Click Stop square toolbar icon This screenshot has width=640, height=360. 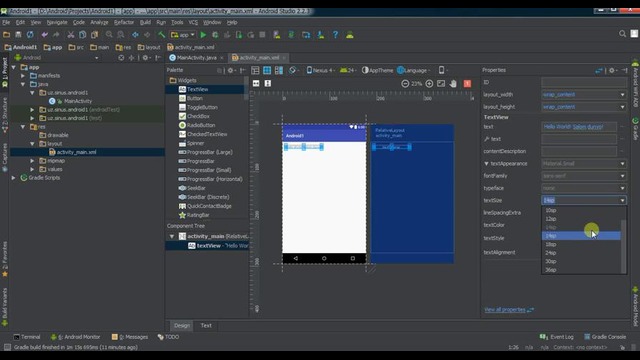tap(262, 35)
